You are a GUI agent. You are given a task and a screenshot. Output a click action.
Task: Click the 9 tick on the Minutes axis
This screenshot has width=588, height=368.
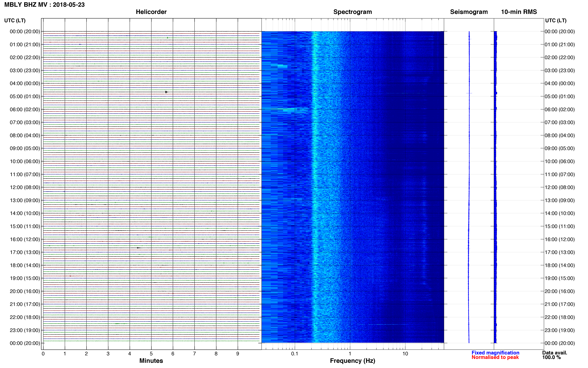tap(237, 354)
